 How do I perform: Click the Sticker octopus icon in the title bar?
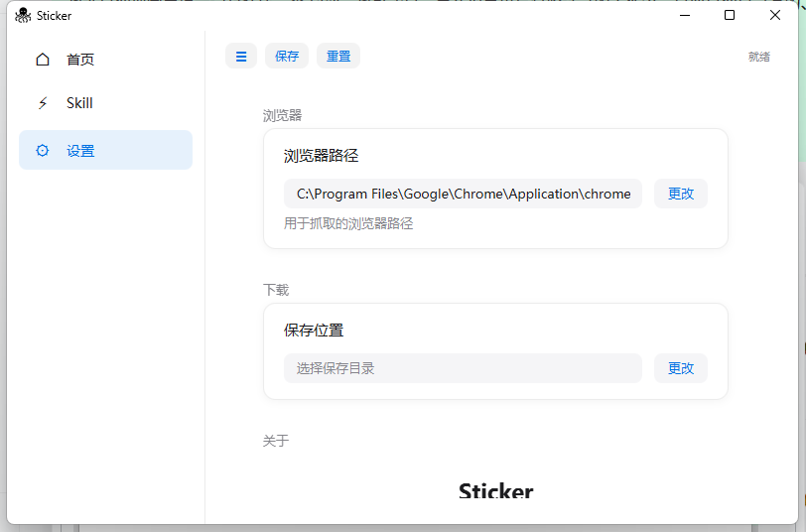23,16
